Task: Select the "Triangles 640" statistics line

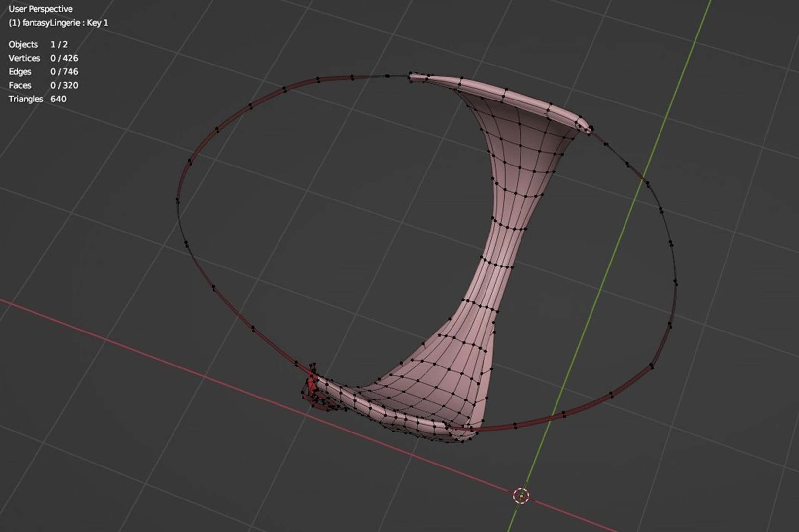Action: [x=37, y=99]
